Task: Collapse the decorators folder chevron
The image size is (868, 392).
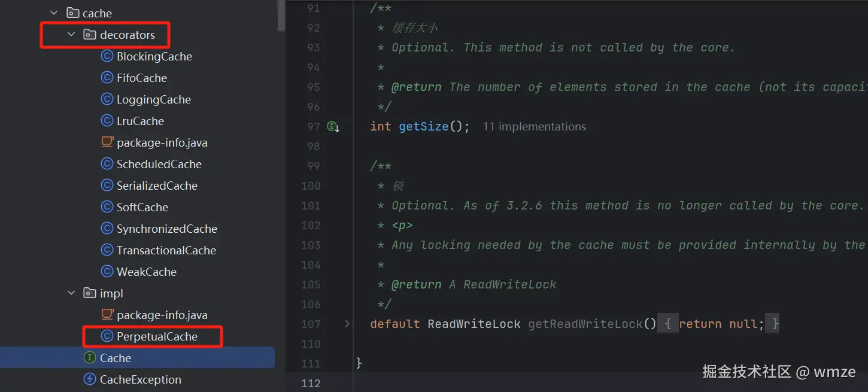Action: 71,35
